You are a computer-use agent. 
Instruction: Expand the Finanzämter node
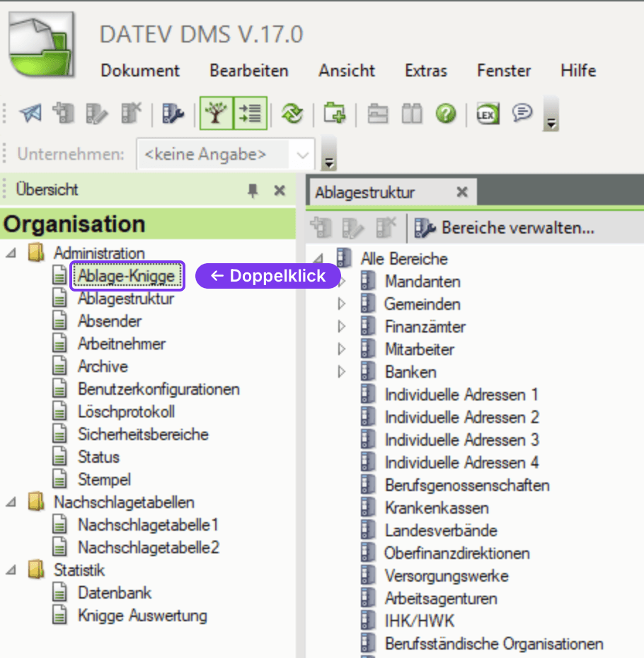coord(342,326)
